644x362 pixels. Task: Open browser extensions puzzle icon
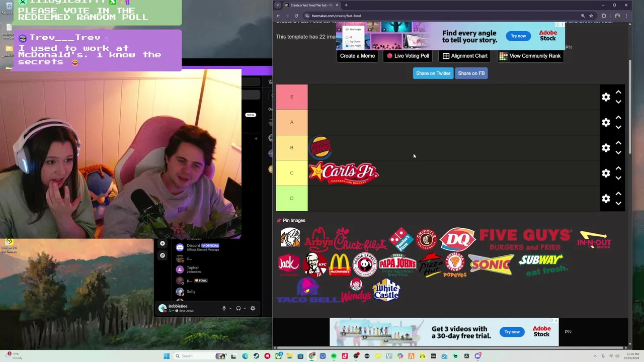[x=604, y=16]
